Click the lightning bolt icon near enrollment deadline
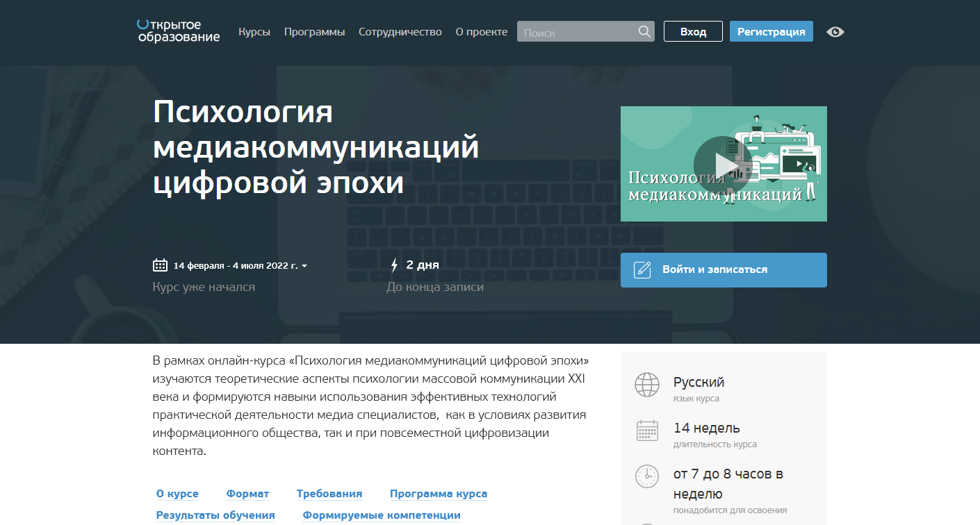The height and width of the screenshot is (525, 980). (395, 264)
